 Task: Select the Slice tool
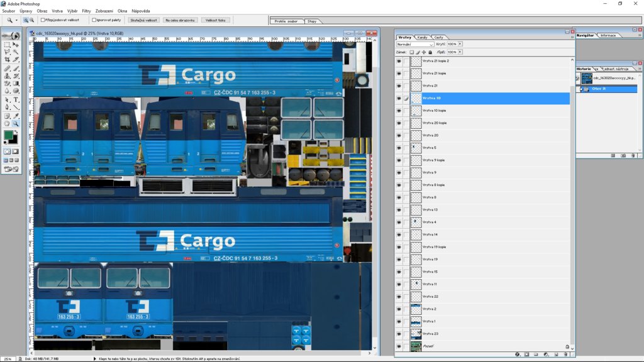[x=16, y=59]
